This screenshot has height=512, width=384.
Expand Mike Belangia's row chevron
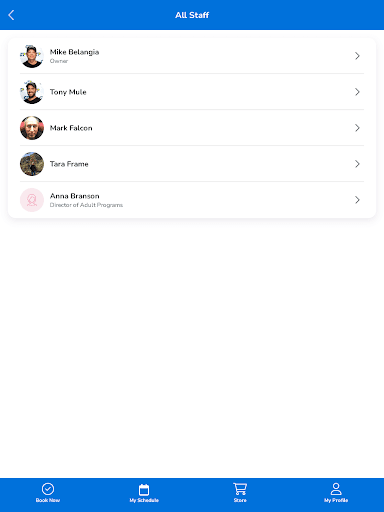pyautogui.click(x=357, y=56)
